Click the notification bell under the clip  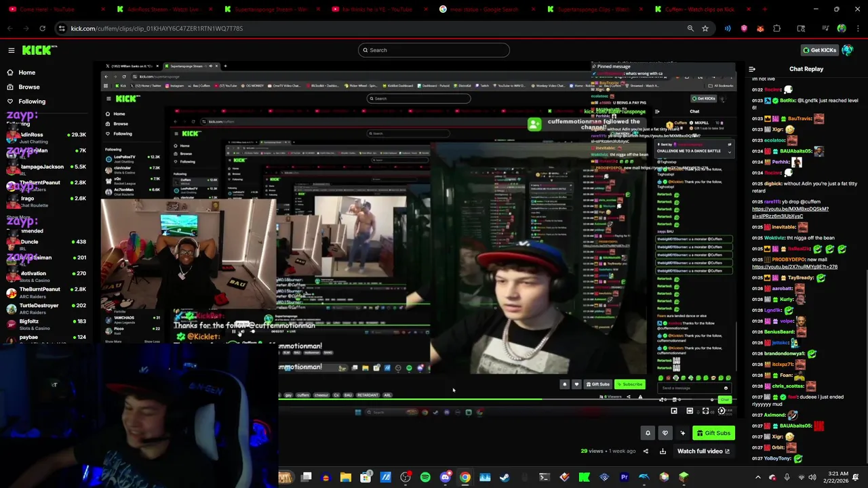click(x=648, y=433)
